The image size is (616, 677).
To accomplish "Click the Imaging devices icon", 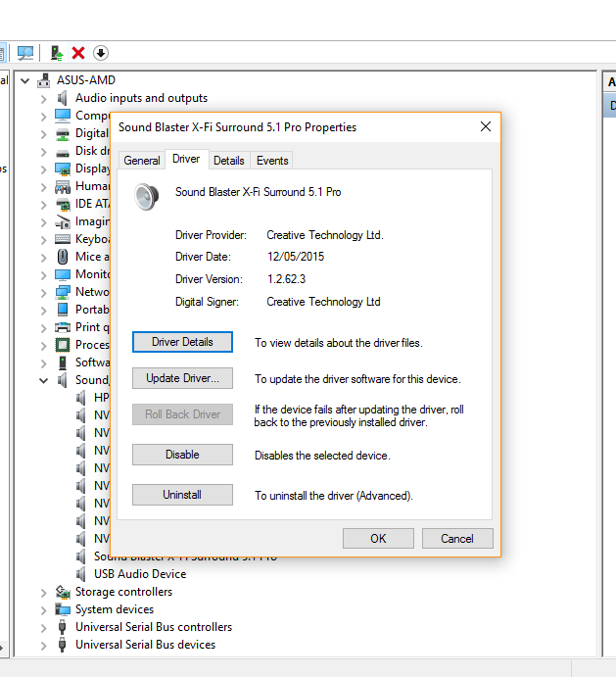I will point(63,221).
